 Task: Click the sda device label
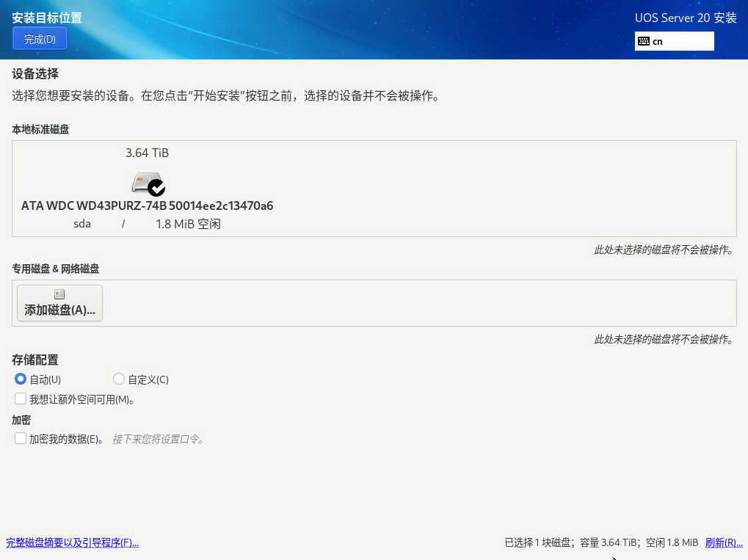[x=82, y=224]
